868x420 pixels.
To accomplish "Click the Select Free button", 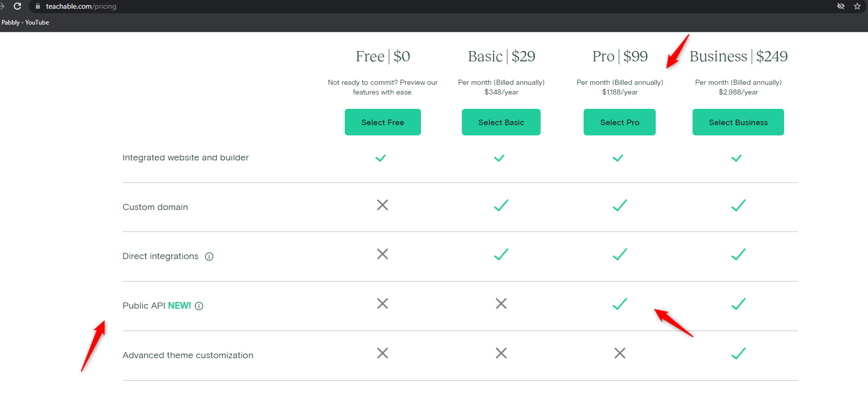I will pos(383,122).
